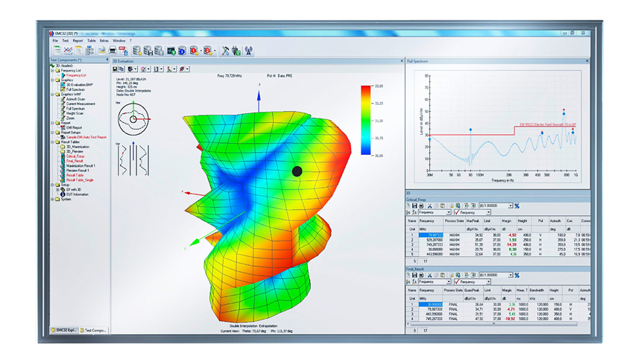This screenshot has height=362, width=644.
Task: Click the graph chart icon in main toolbar
Action: [x=68, y=51]
